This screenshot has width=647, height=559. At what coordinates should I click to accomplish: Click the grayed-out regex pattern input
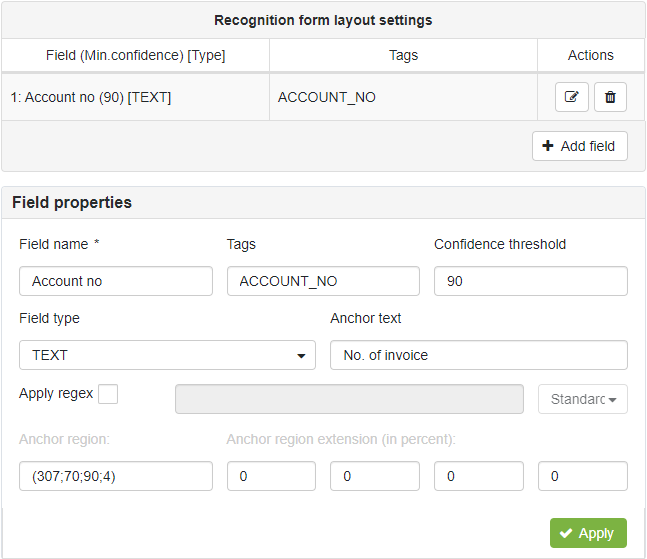349,399
